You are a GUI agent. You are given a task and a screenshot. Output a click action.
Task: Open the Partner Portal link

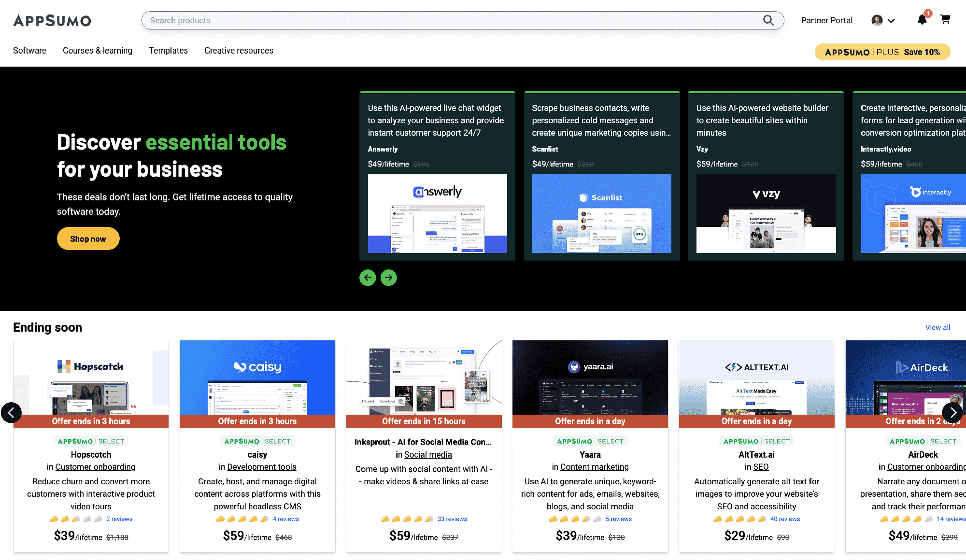(826, 20)
